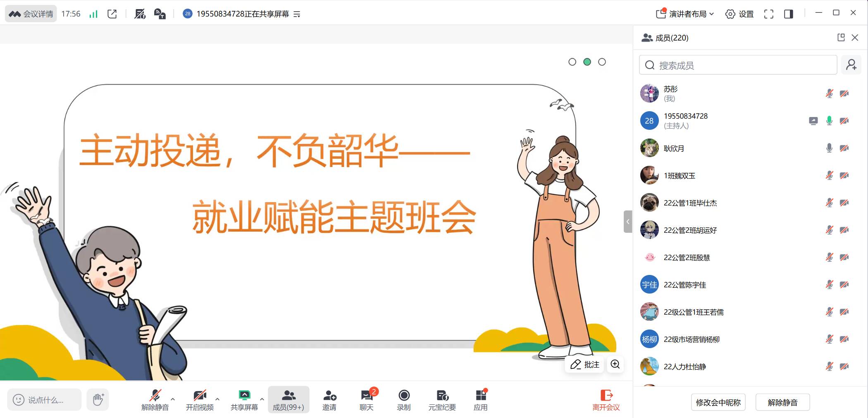The image size is (868, 418).
Task: Click add member icon beside search
Action: [x=851, y=65]
